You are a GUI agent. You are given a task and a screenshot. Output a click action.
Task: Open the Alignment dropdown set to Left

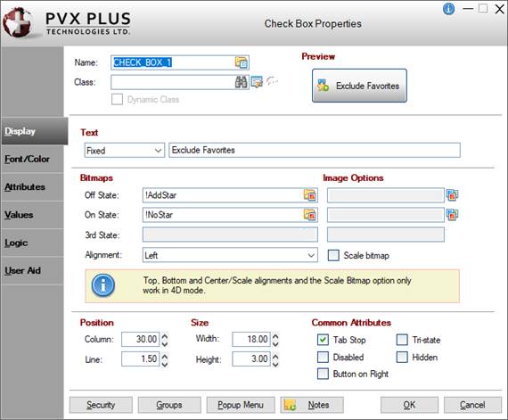click(230, 255)
